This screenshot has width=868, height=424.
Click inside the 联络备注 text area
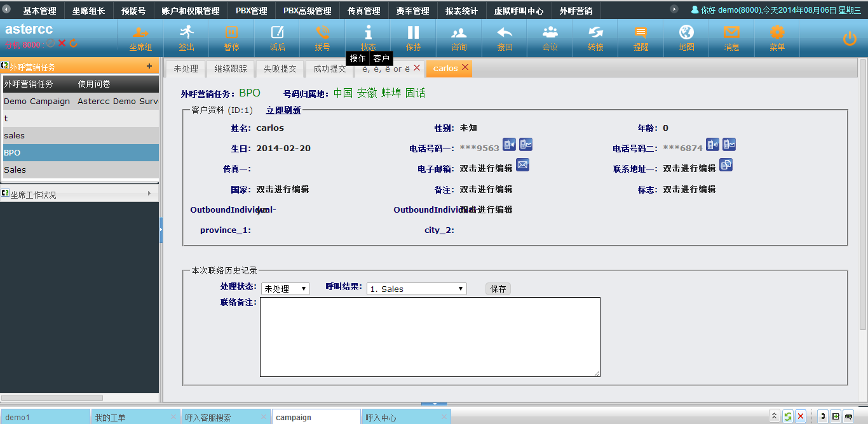[x=430, y=336]
